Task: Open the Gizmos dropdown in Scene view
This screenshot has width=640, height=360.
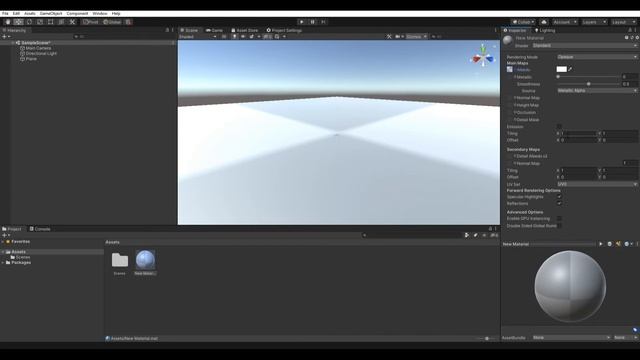Action: 416,37
